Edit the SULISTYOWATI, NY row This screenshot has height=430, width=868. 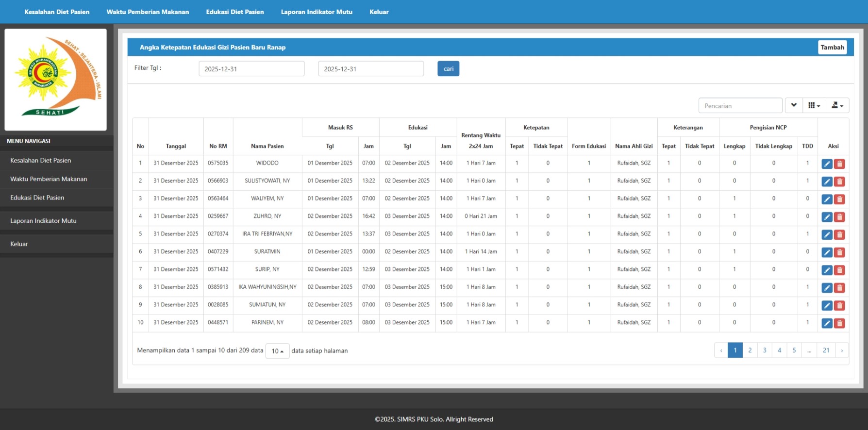point(827,182)
